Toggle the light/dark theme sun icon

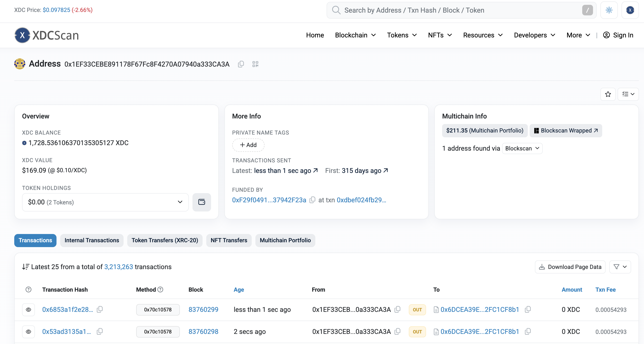[x=609, y=10]
